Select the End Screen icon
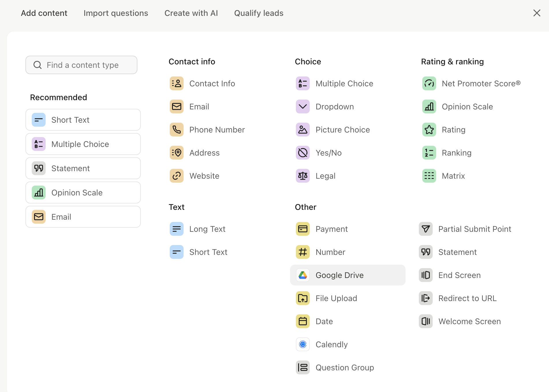 (x=426, y=275)
